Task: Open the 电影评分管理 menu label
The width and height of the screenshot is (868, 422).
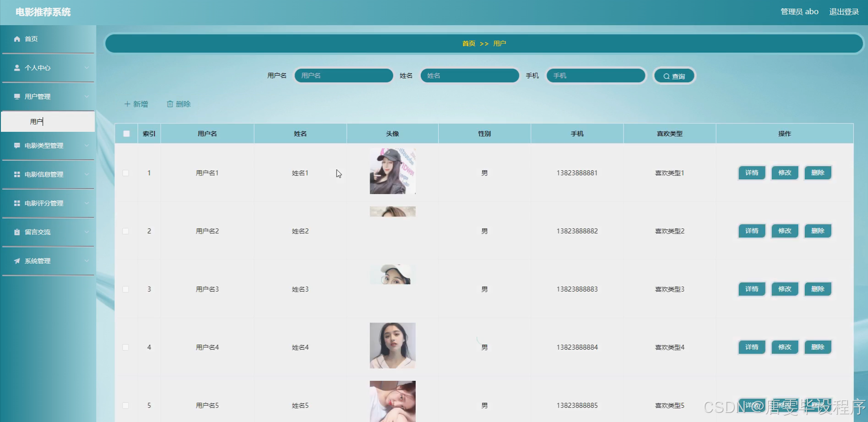Action: point(44,203)
